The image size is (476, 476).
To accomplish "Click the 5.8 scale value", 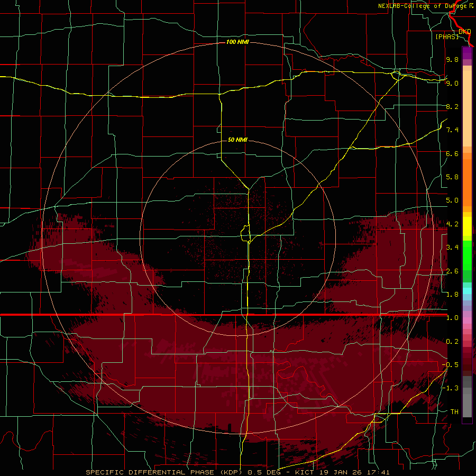I will click(x=452, y=177).
